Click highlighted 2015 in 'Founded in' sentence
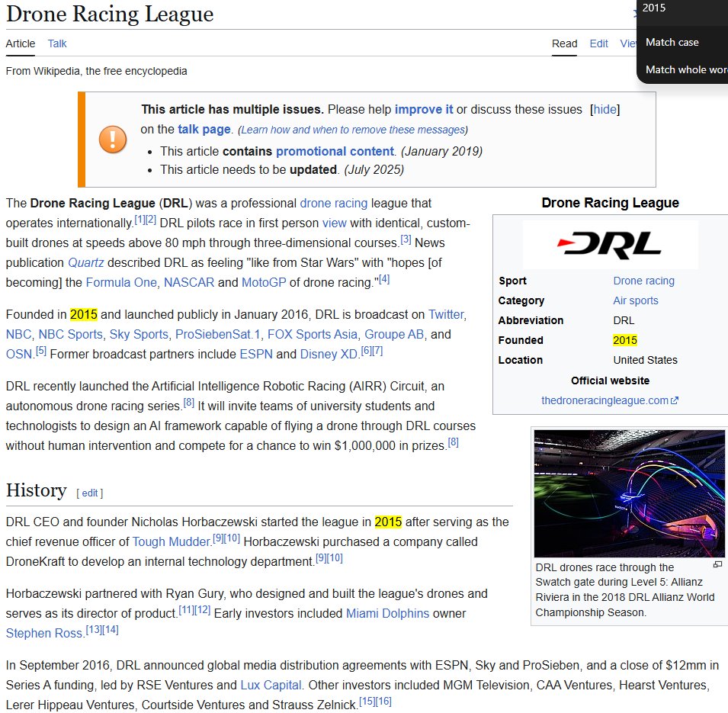 coord(84,314)
